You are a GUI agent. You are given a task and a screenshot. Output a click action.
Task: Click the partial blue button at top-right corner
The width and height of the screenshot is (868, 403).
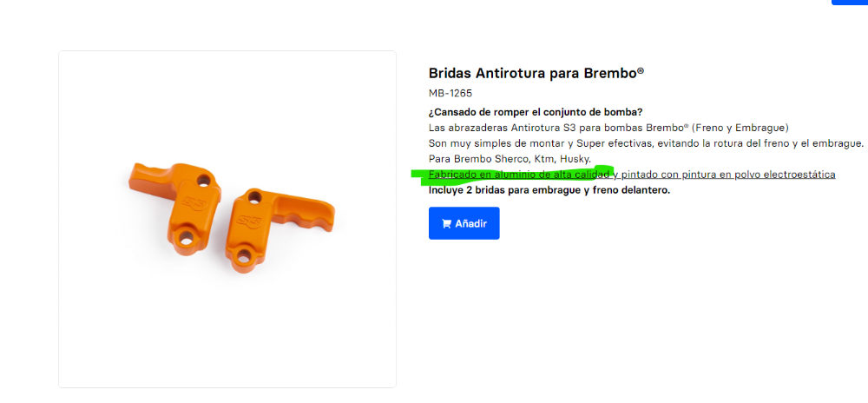(850, 3)
